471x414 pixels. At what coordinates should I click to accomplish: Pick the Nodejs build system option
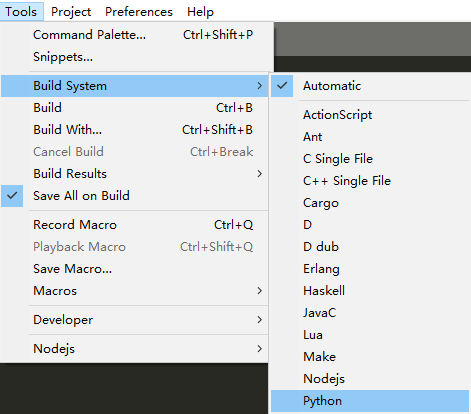coord(370,379)
